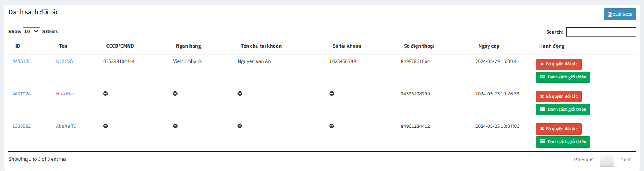This screenshot has height=171, width=644.
Task: Click the empty CCCD/CMND icon for Hoa Mai
Action: pos(106,94)
